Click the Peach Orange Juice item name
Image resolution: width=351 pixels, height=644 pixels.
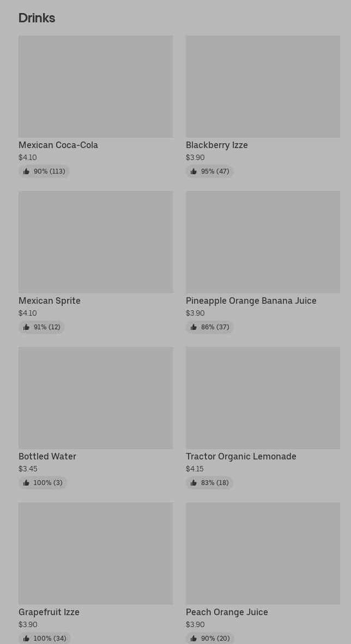[x=227, y=612]
